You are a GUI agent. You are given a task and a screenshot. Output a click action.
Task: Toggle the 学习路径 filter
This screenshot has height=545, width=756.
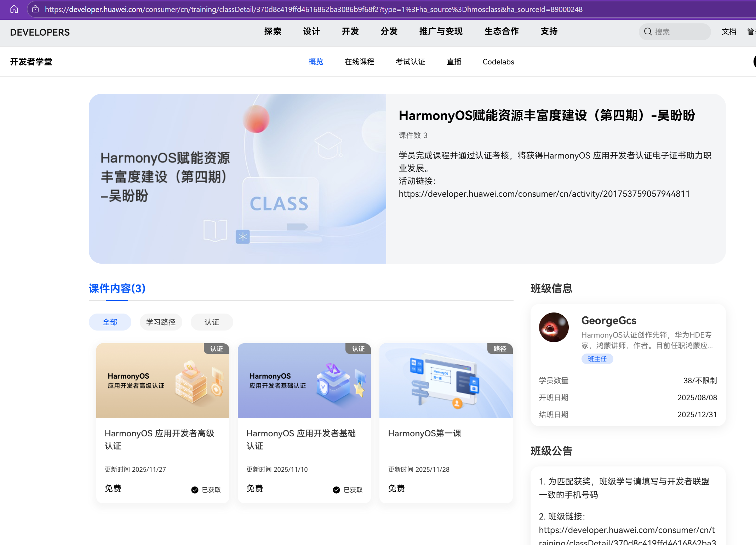point(161,322)
